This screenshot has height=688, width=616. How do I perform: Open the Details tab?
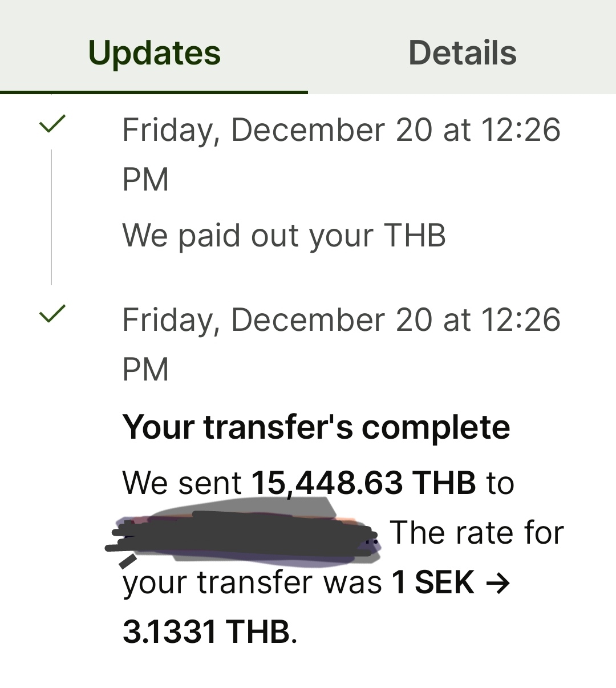point(462,53)
